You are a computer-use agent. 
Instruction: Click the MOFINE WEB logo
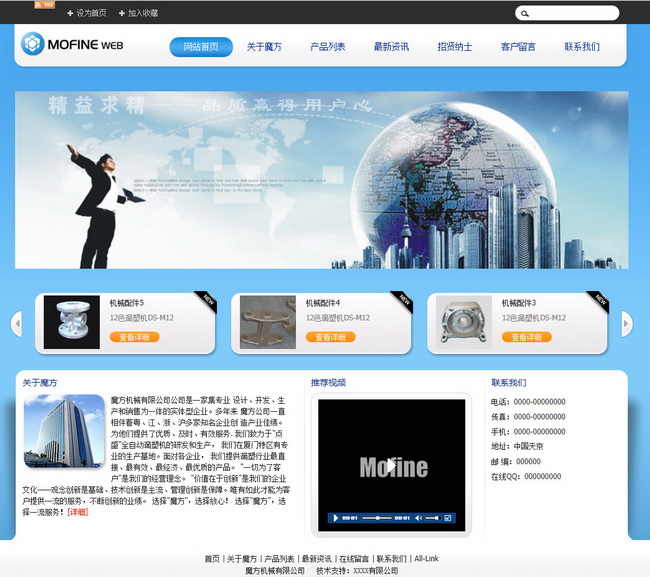click(x=73, y=44)
